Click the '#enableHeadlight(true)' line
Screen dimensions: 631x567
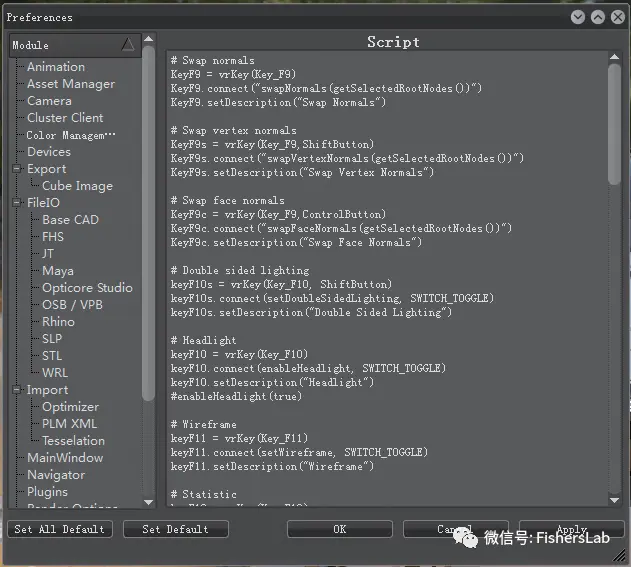tap(236, 396)
